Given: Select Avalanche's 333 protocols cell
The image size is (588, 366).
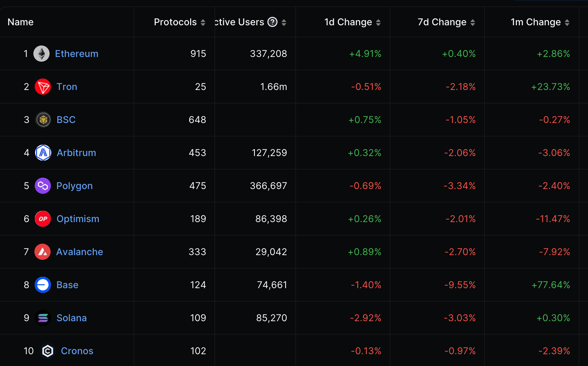Looking at the screenshot, I should pos(198,252).
